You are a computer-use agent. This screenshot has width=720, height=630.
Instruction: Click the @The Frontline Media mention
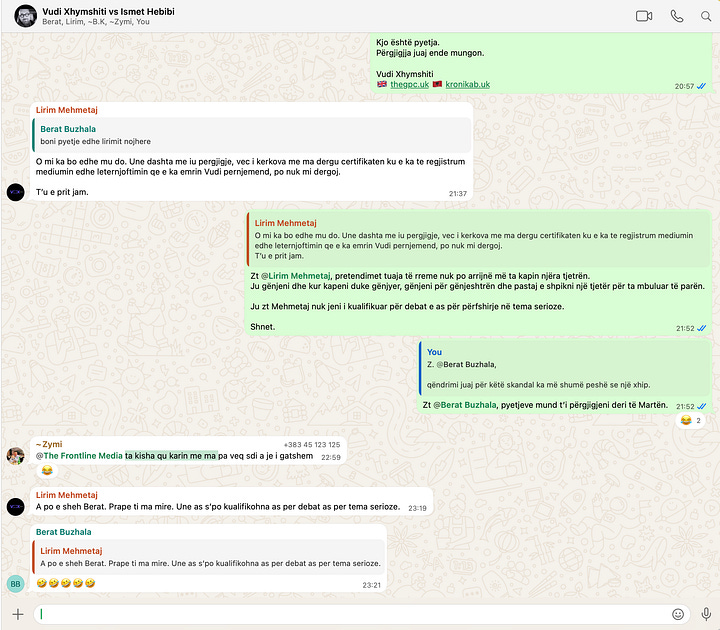click(79, 456)
